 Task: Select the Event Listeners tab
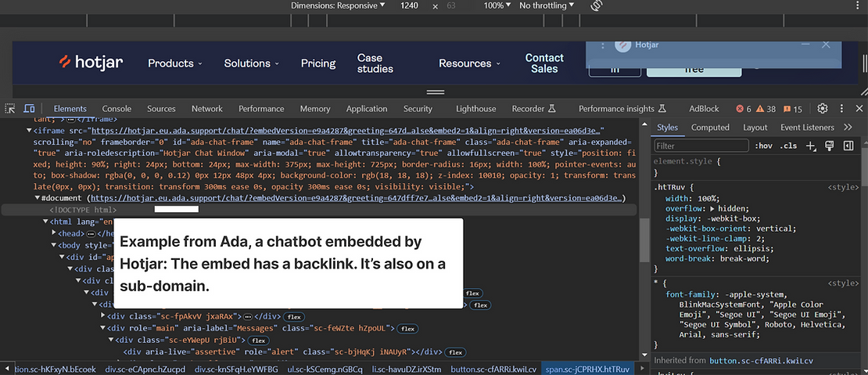(807, 128)
